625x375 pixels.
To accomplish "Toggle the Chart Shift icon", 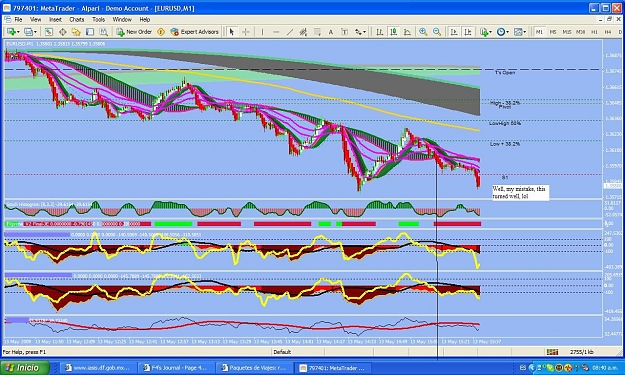I will pos(468,32).
